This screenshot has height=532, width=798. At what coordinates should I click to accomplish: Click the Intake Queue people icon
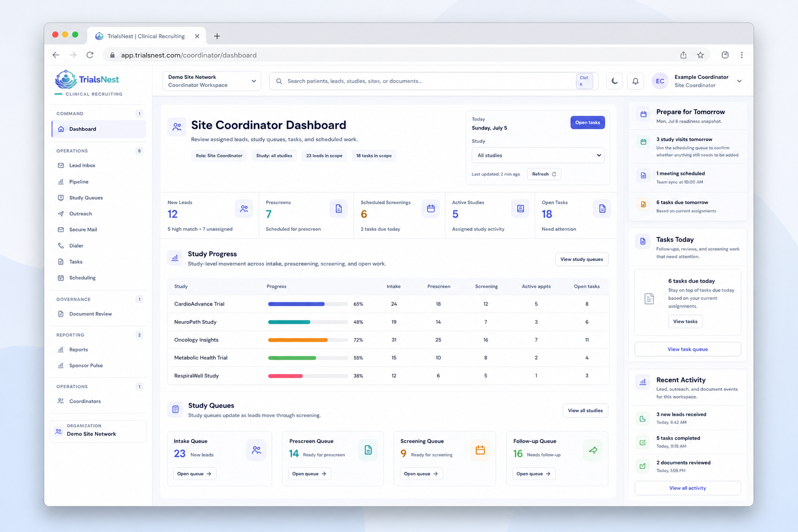[x=256, y=450]
